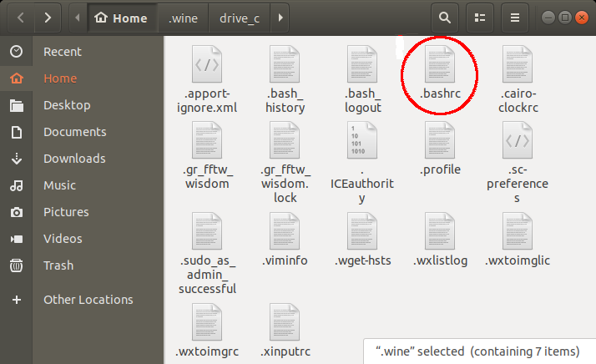Select the Videos film icon in sidebar
The width and height of the screenshot is (596, 364).
[17, 239]
